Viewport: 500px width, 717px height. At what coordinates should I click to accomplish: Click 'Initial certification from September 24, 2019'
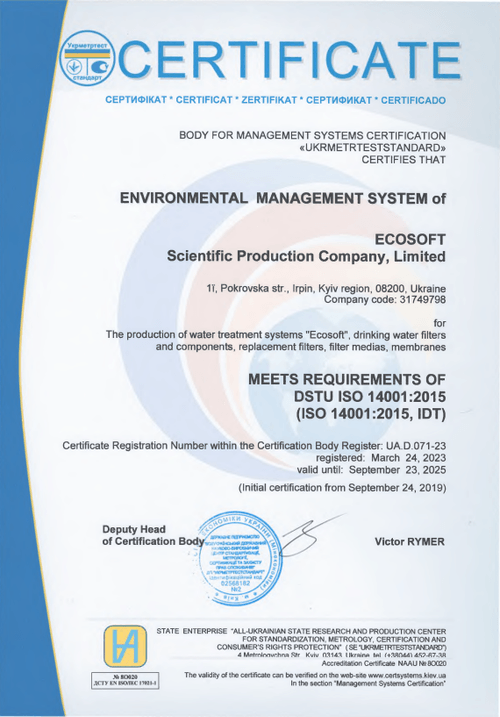pos(342,487)
